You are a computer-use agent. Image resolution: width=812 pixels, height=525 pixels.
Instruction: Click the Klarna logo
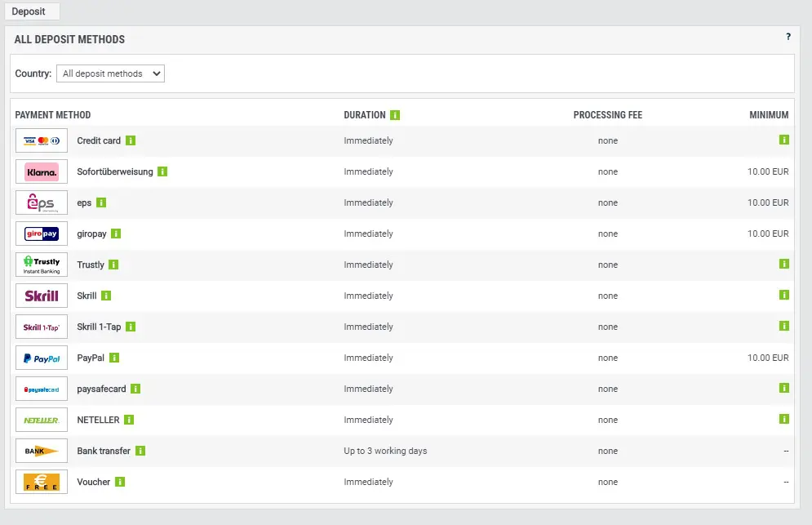point(42,171)
